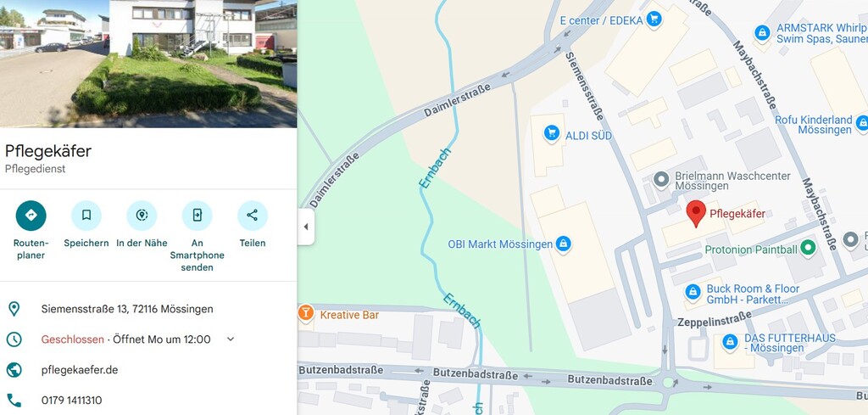The width and height of the screenshot is (868, 415).
Task: Share place using Teilen icon
Action: click(x=253, y=216)
